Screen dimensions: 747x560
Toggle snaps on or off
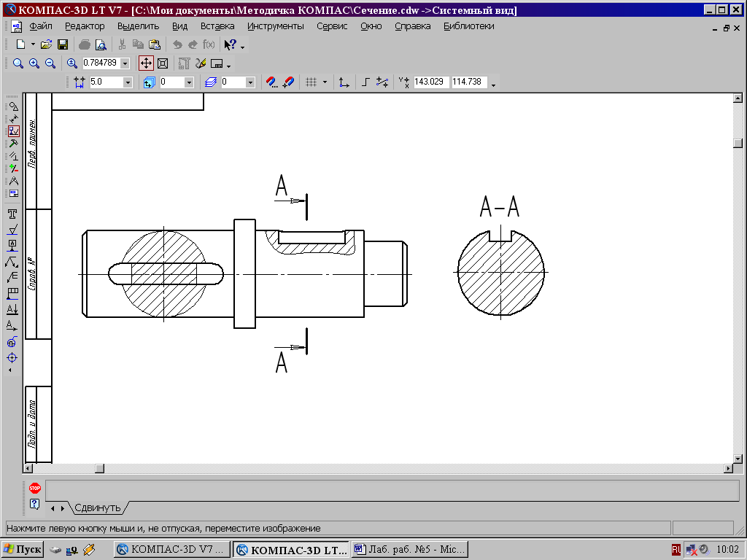[x=288, y=82]
